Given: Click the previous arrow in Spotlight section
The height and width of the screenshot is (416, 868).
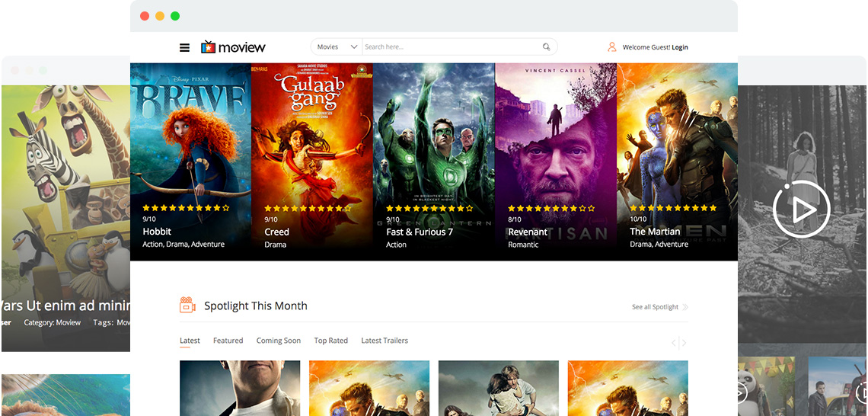Looking at the screenshot, I should tap(674, 343).
